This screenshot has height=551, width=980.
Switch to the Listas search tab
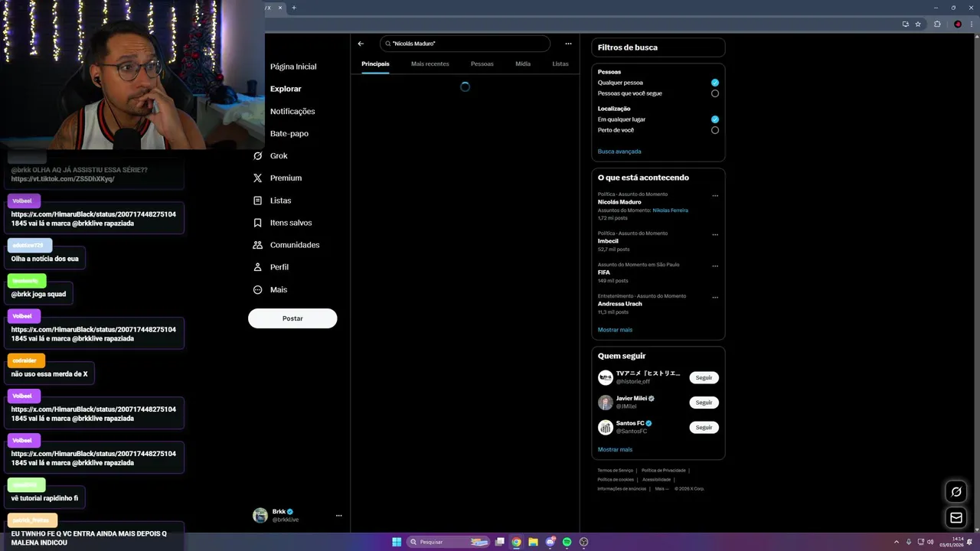point(560,64)
